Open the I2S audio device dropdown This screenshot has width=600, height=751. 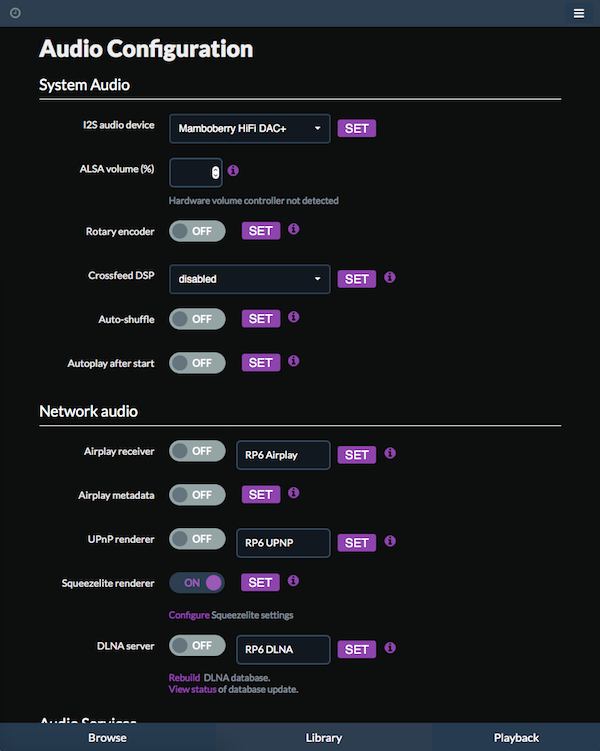coord(249,128)
